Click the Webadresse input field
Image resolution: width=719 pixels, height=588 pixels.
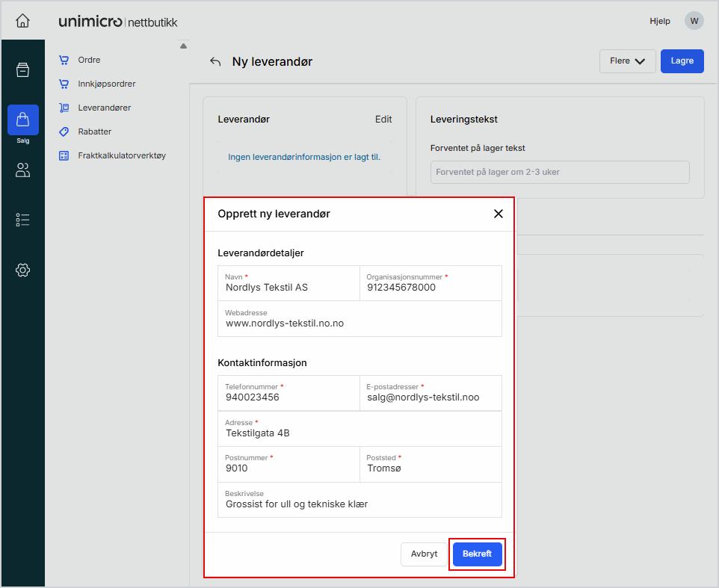(x=359, y=324)
